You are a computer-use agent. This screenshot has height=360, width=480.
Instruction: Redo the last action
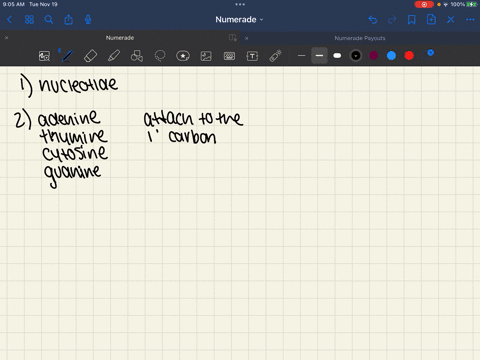(392, 20)
